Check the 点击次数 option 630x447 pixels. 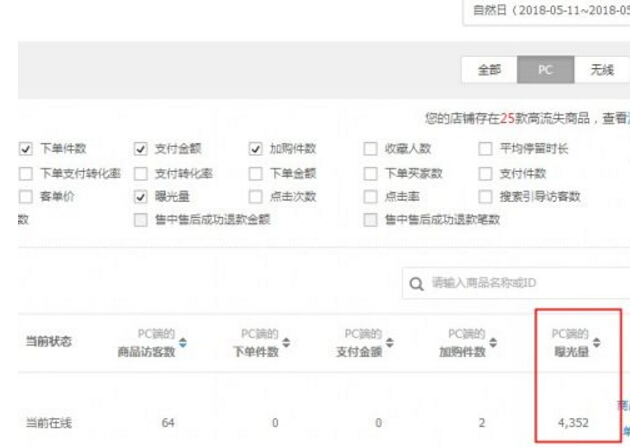tap(255, 197)
